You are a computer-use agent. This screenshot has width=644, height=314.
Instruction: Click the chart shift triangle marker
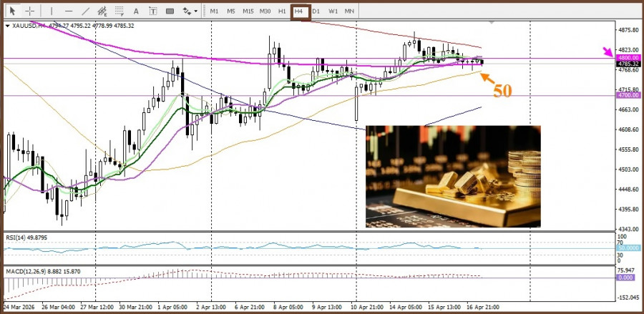492,23
